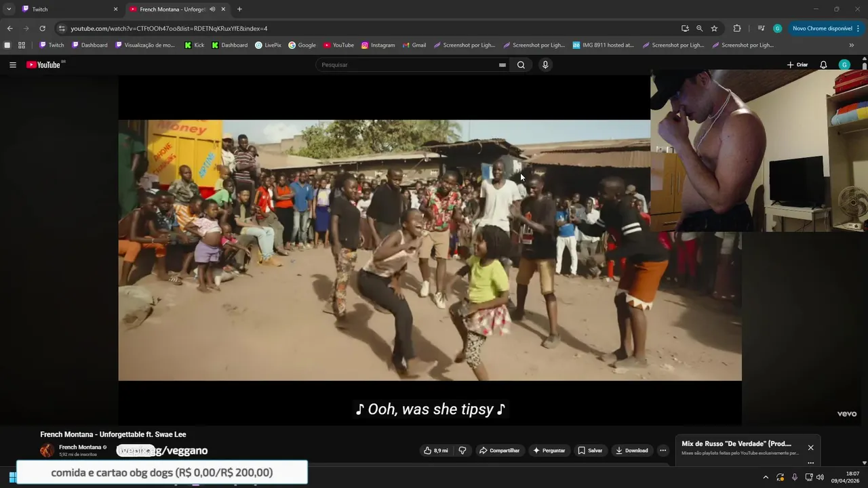
Task: Open the Chrome profile avatar
Action: click(777, 28)
